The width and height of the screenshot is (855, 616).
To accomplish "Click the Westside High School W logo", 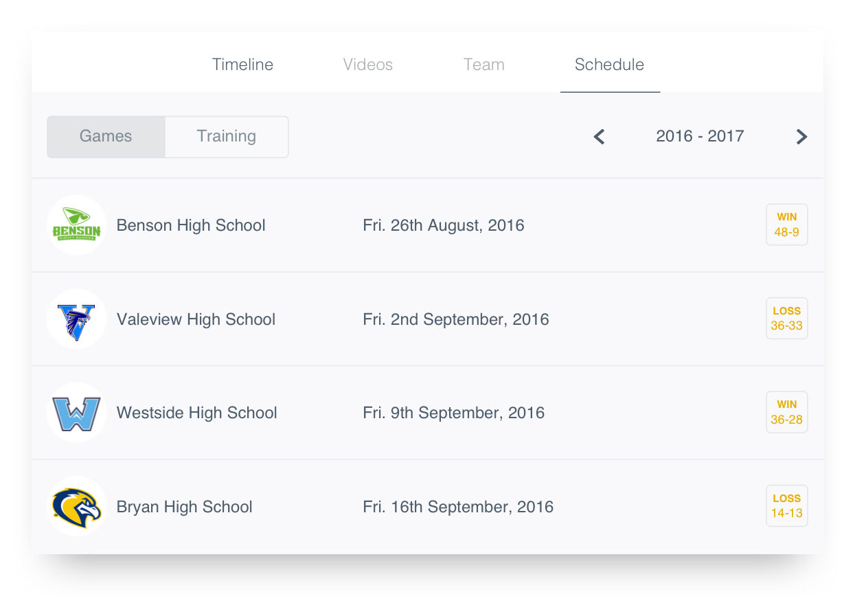I will pos(76,412).
